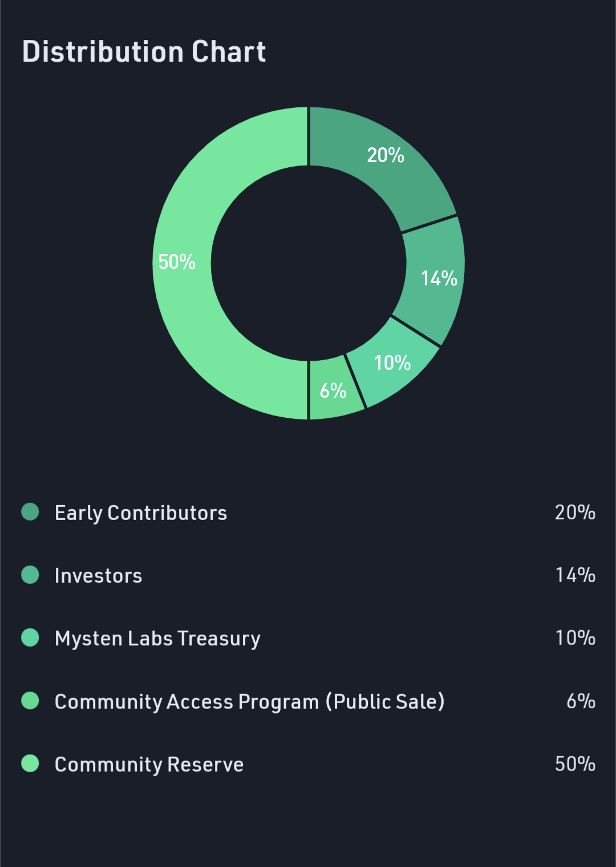
Task: Click the Community Reserve legend dot
Action: click(x=30, y=763)
